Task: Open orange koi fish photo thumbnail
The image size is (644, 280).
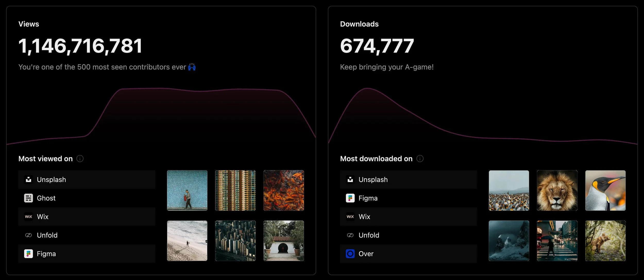Action: click(283, 190)
